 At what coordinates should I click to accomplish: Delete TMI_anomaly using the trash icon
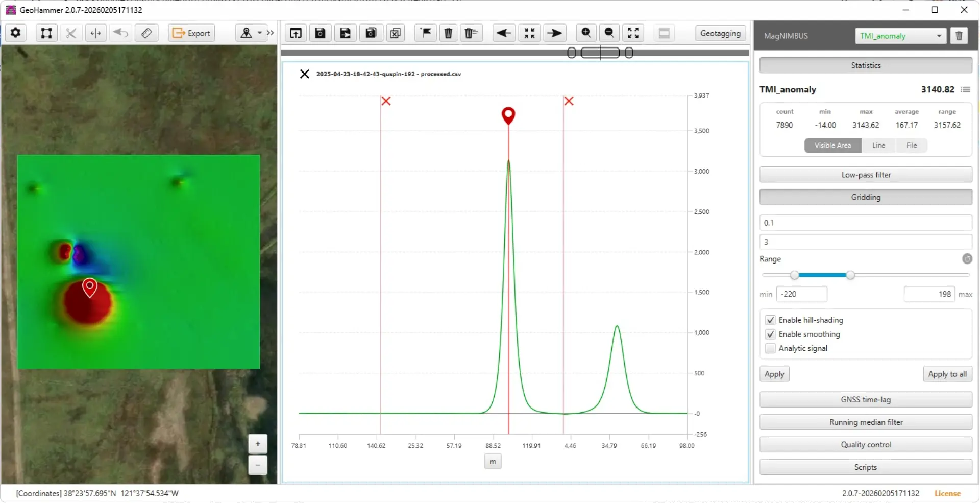tap(959, 36)
